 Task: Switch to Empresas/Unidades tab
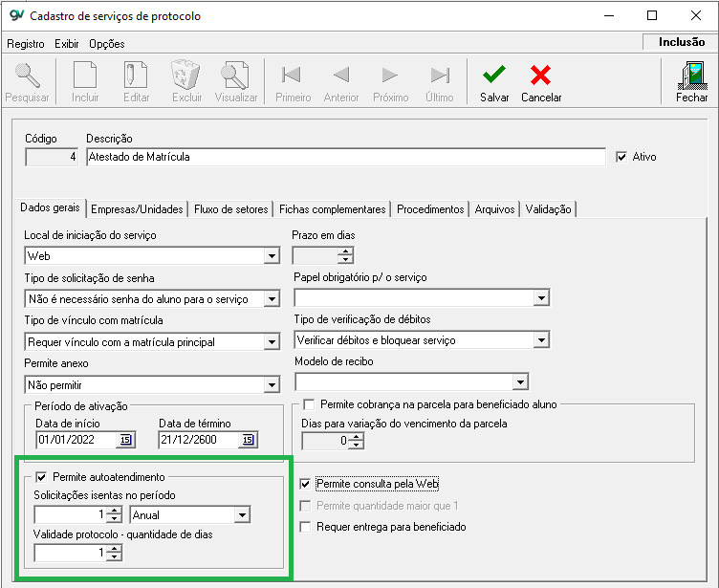pyautogui.click(x=137, y=209)
